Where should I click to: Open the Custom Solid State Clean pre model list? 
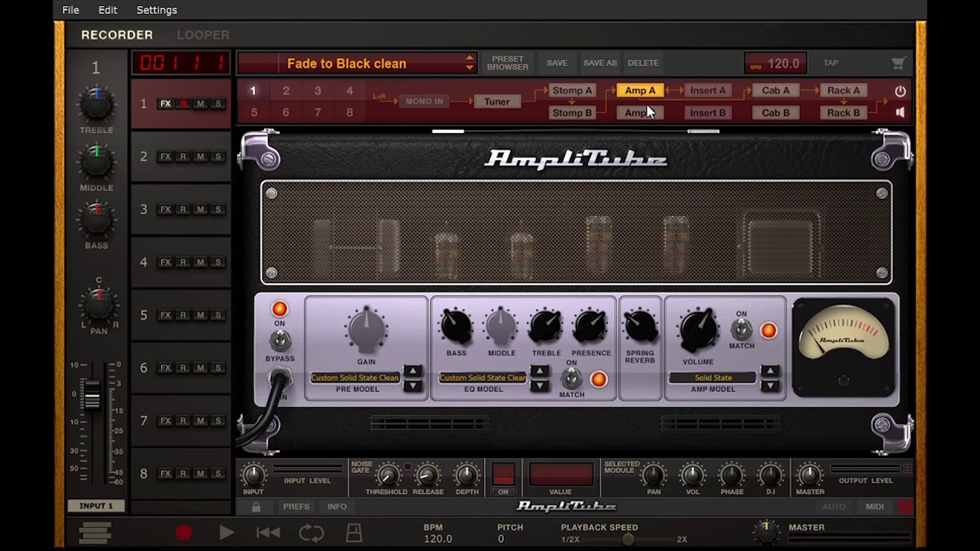354,378
